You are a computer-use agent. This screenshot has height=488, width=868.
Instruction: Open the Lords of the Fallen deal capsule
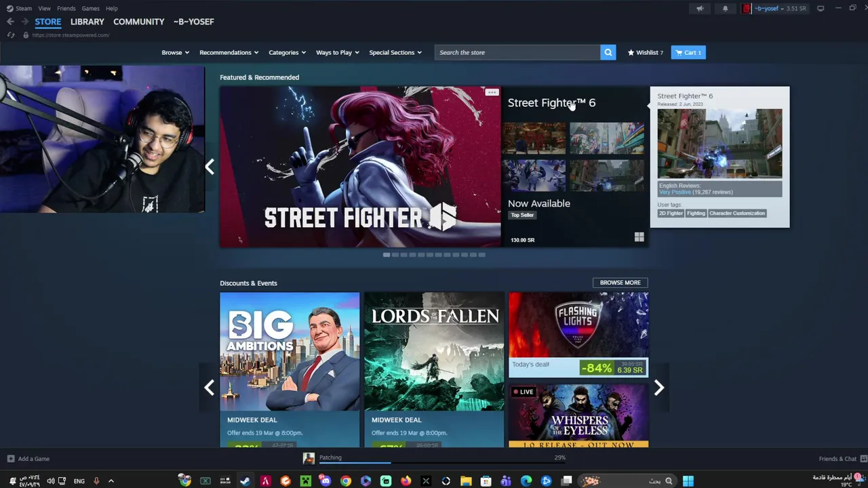434,370
